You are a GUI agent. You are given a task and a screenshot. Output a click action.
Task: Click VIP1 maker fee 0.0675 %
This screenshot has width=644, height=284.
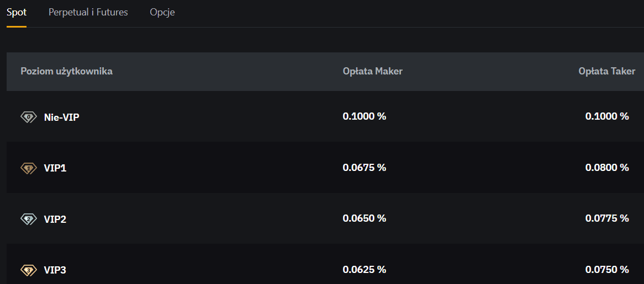[365, 168]
